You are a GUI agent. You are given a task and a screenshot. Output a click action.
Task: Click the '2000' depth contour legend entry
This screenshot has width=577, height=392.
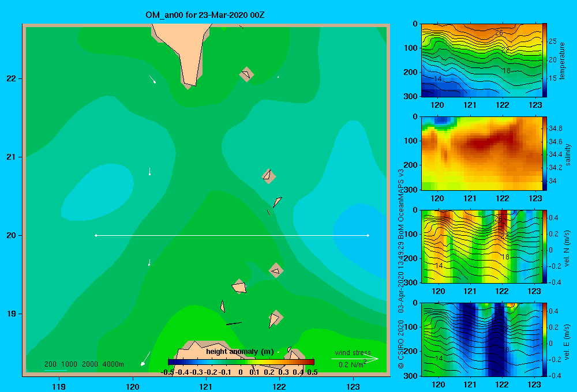(x=90, y=364)
